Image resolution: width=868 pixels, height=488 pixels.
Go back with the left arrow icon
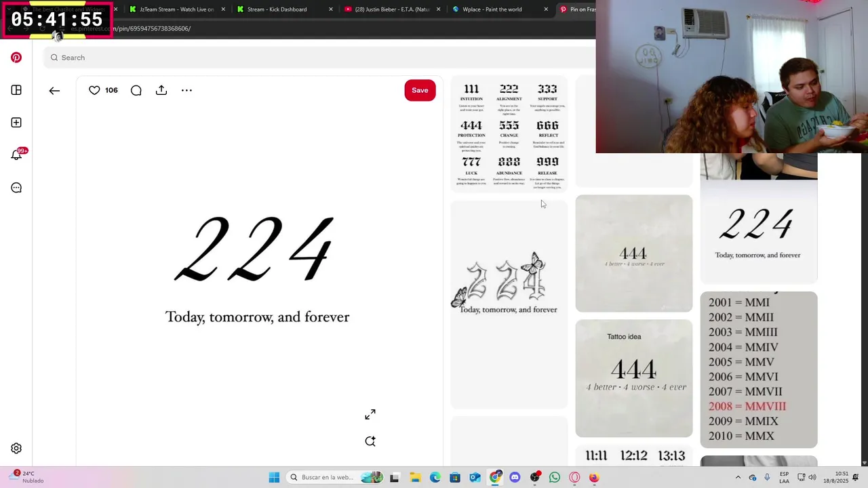click(54, 90)
